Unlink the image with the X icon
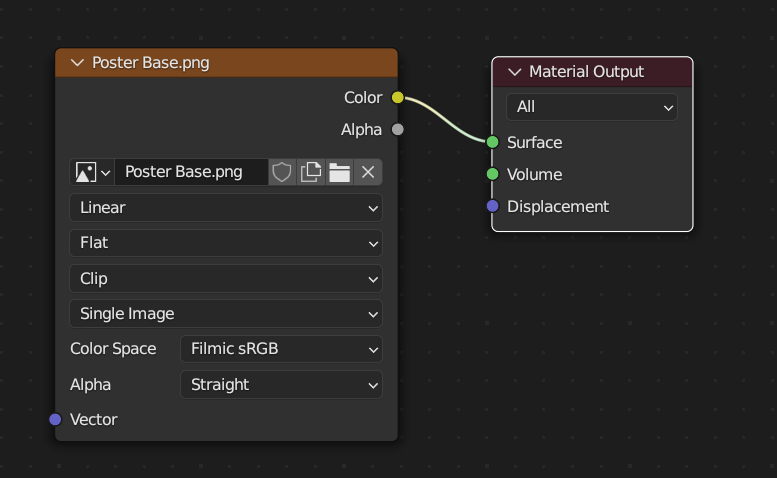Viewport: 777px width, 478px height. pos(368,172)
